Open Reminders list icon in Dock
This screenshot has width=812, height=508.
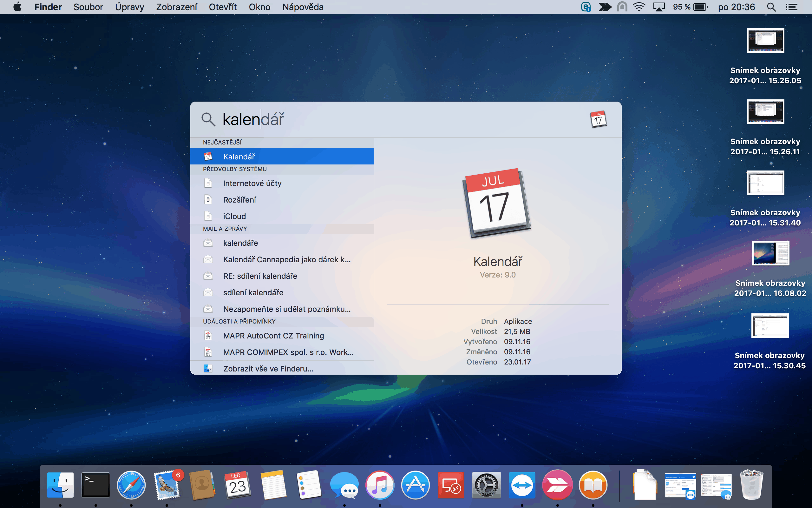(x=309, y=485)
